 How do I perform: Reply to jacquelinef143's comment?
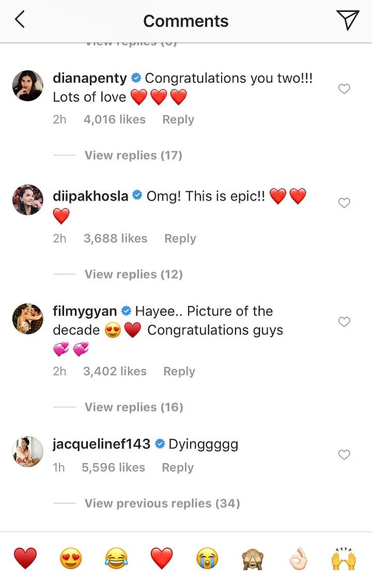pos(178,468)
